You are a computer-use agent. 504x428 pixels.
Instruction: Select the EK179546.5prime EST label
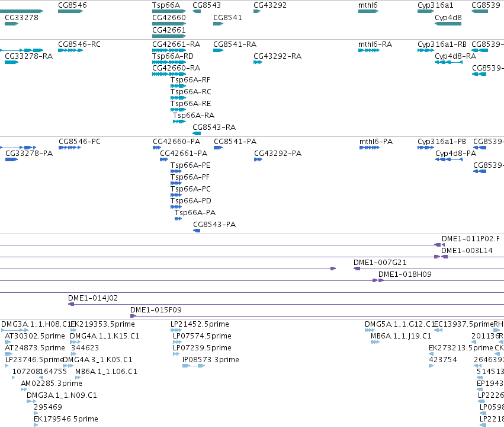[x=66, y=419]
